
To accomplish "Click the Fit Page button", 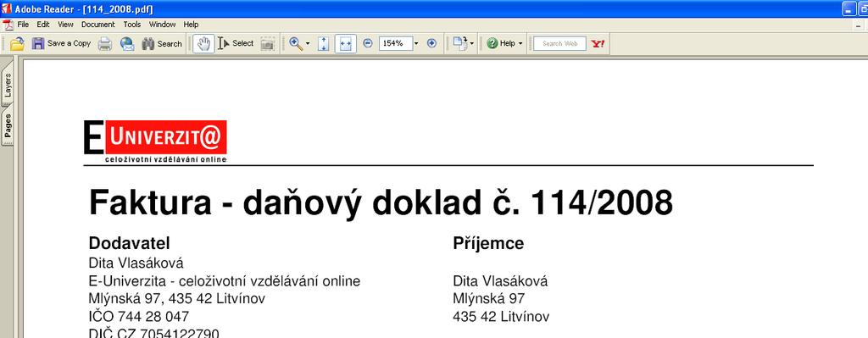I will coord(323,44).
